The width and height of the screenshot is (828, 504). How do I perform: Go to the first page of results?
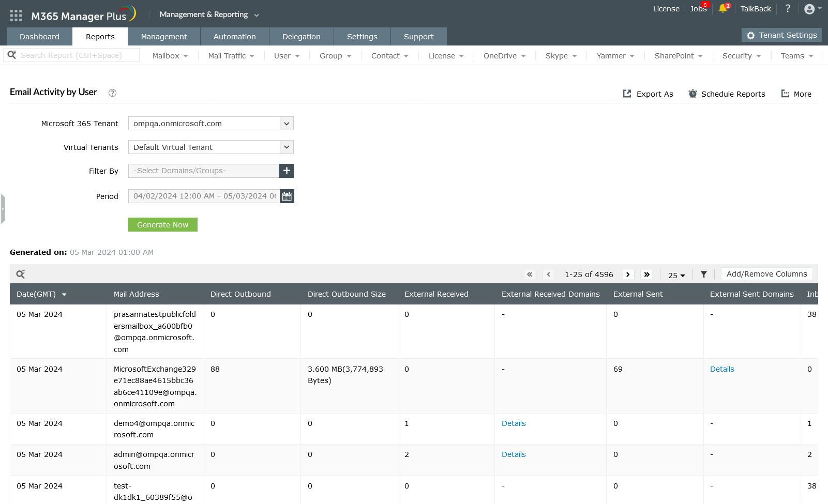point(530,274)
